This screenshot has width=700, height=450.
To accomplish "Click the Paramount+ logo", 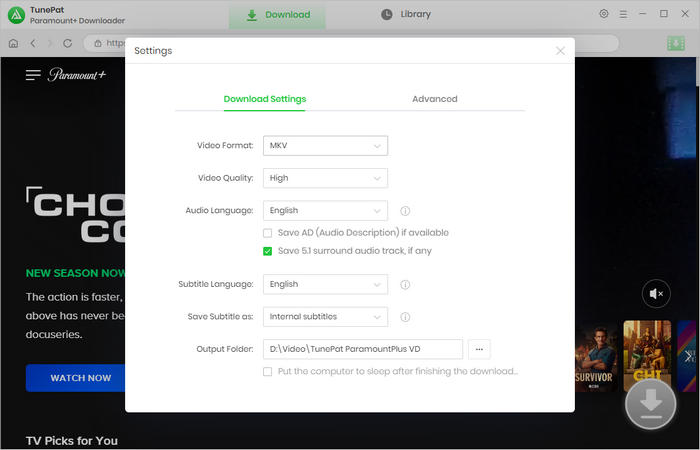I will coord(77,75).
